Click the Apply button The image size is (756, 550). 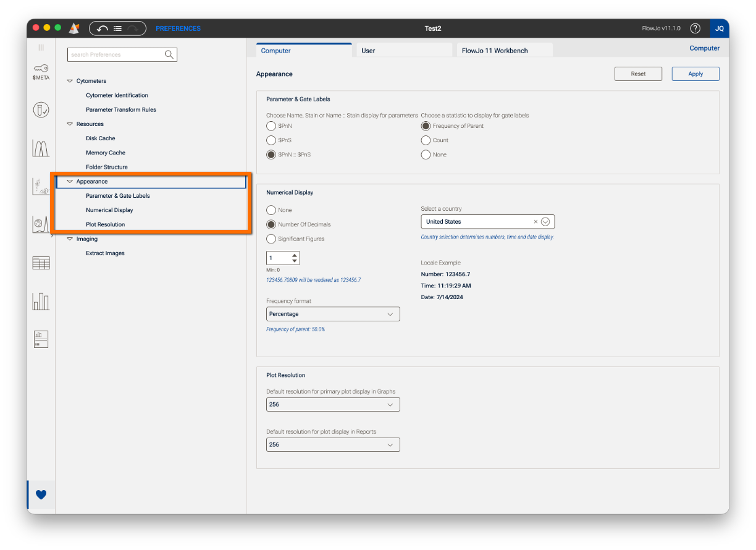(x=695, y=74)
